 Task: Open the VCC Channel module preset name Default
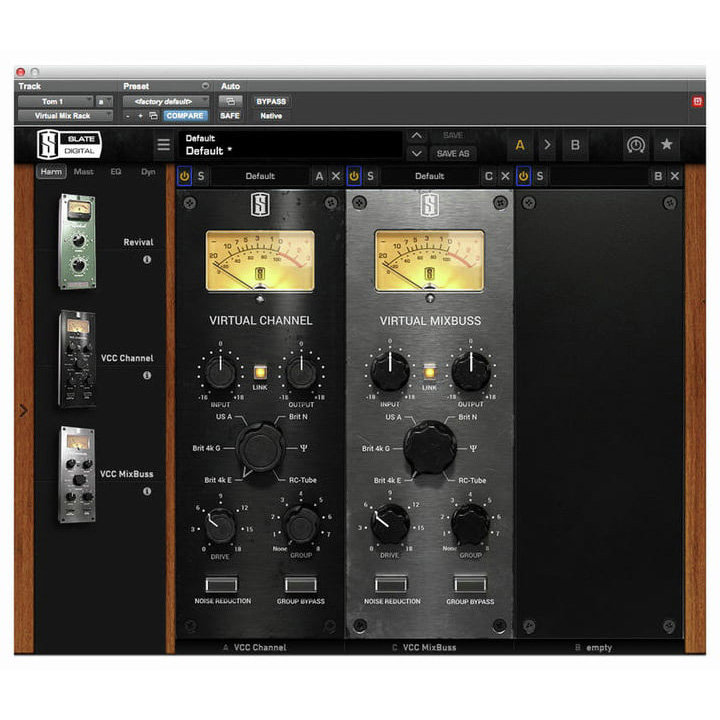pyautogui.click(x=260, y=176)
